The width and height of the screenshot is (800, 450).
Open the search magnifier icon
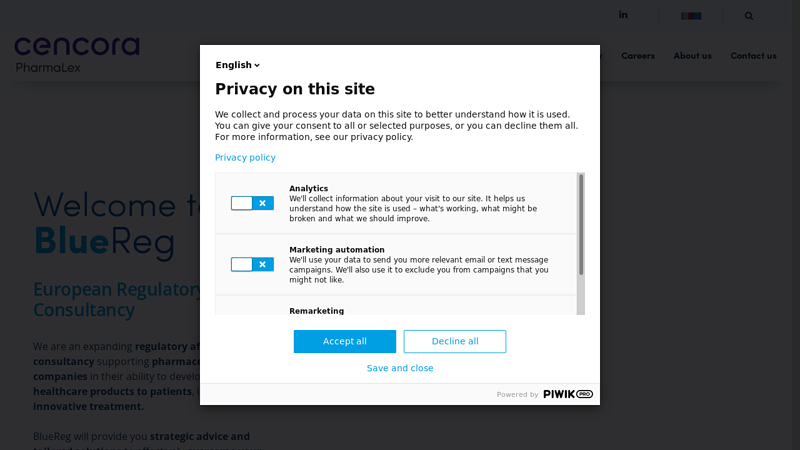(x=748, y=16)
